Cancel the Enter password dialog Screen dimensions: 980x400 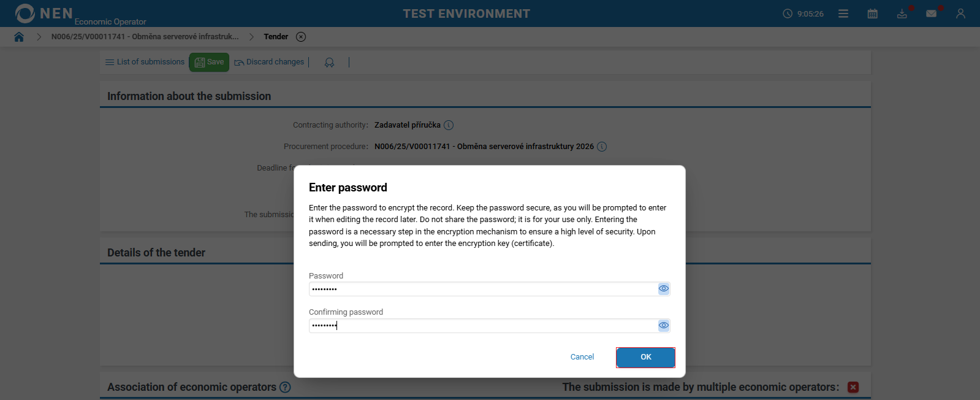click(x=582, y=357)
